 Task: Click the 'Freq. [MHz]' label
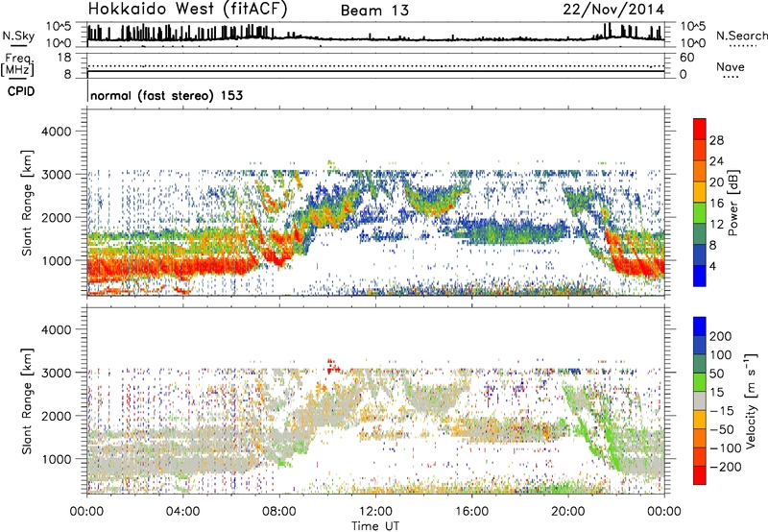[17, 65]
